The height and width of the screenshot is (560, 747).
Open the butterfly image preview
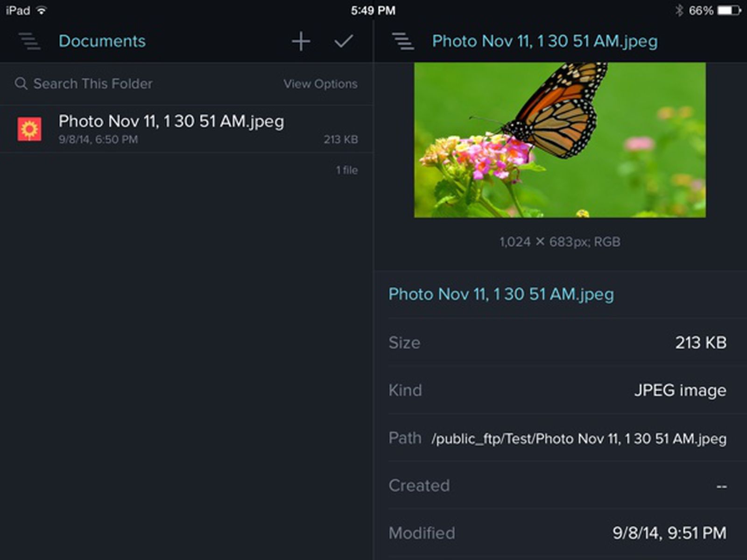(560, 140)
